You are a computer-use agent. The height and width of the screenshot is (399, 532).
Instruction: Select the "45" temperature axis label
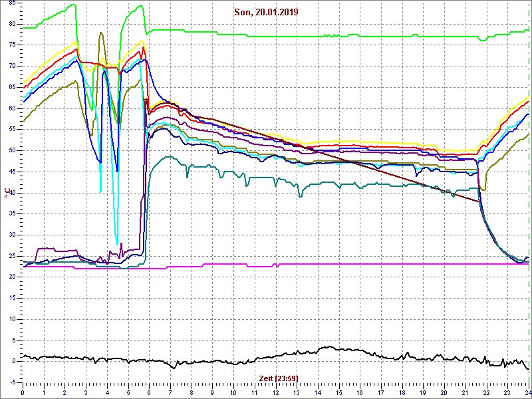pos(11,172)
